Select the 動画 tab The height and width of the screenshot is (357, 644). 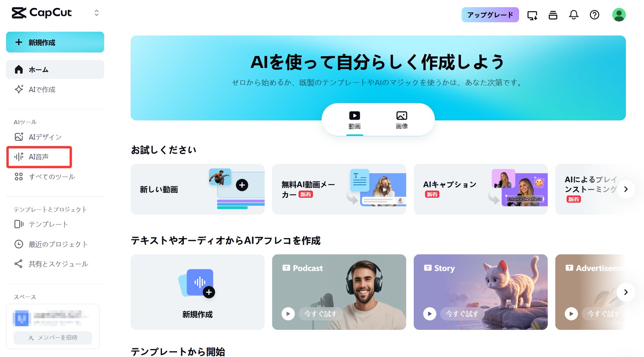click(x=354, y=120)
